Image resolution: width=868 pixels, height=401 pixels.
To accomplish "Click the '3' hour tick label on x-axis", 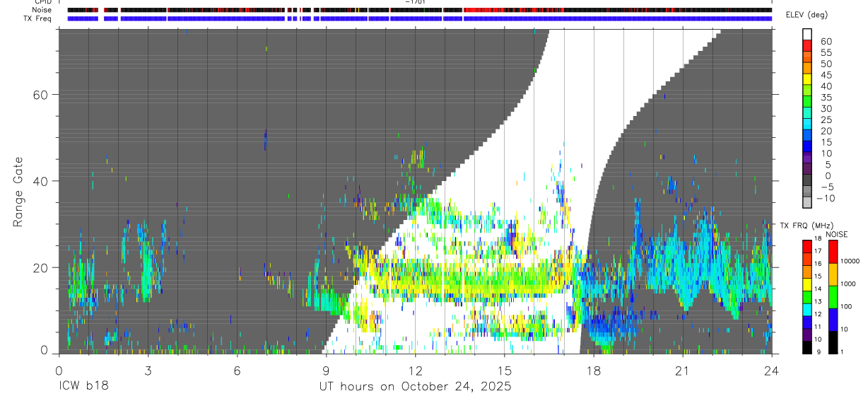I will click(x=148, y=371).
